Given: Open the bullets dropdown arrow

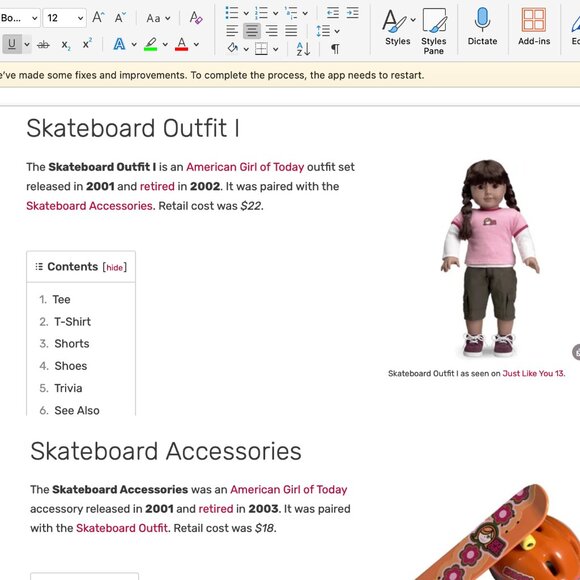Looking at the screenshot, I should pyautogui.click(x=246, y=14).
